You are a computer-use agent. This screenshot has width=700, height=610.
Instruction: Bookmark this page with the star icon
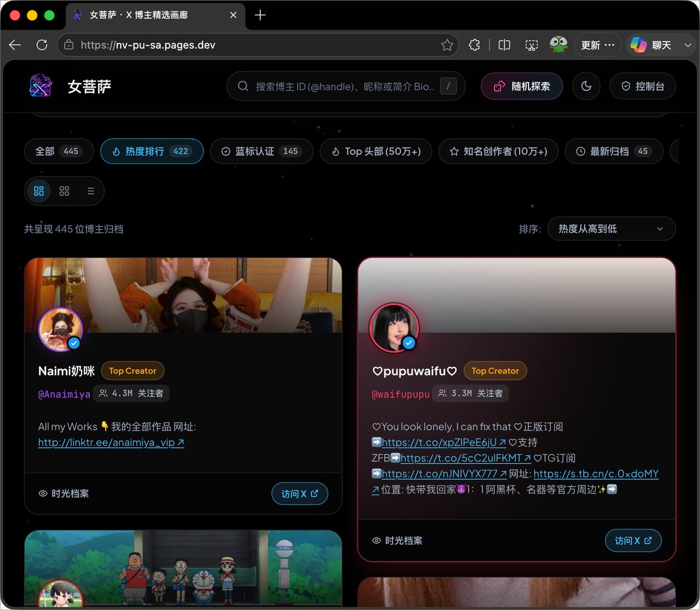coord(447,45)
